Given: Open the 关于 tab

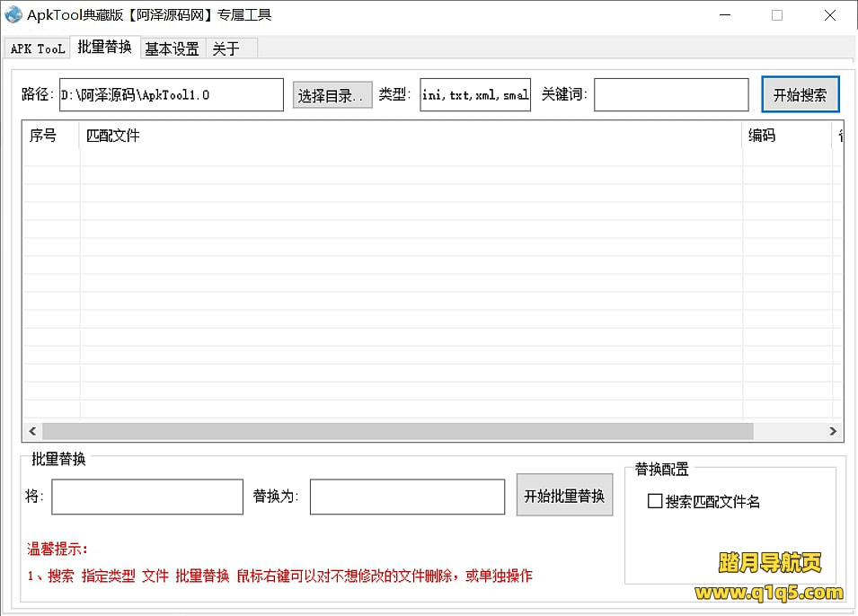Looking at the screenshot, I should pos(226,48).
